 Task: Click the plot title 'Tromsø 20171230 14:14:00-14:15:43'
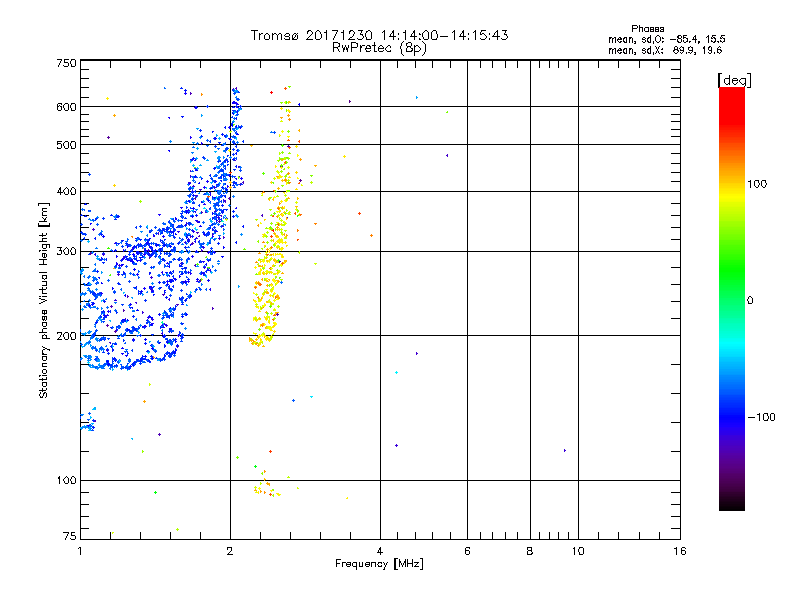click(x=379, y=35)
